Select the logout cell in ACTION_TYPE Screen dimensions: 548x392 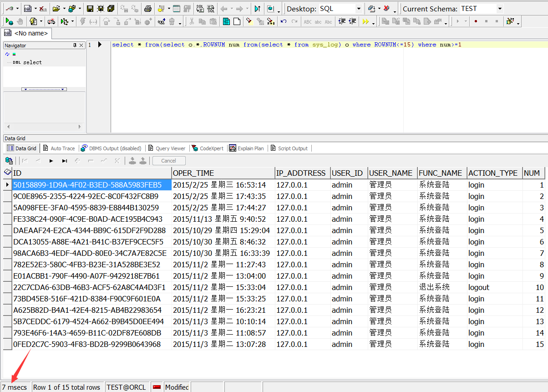pos(495,287)
